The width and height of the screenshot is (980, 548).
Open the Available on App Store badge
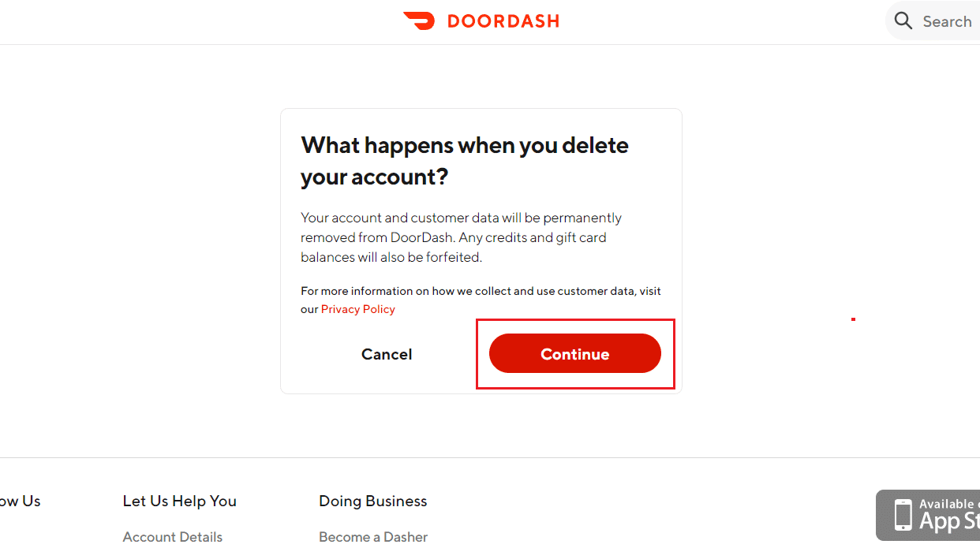pyautogui.click(x=928, y=515)
